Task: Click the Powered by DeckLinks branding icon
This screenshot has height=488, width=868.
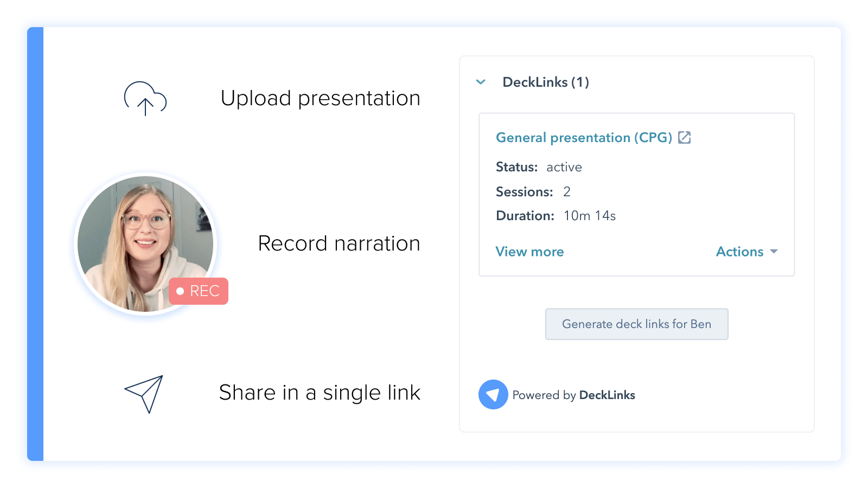Action: pyautogui.click(x=493, y=394)
